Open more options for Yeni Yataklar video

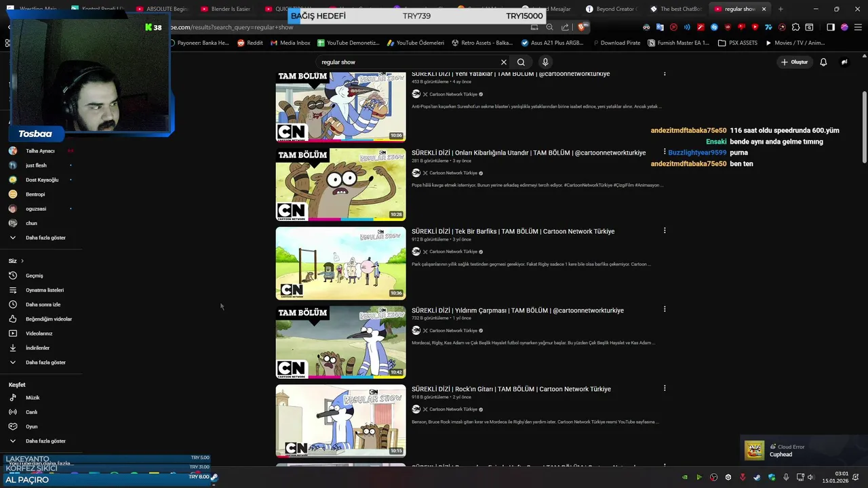665,73
